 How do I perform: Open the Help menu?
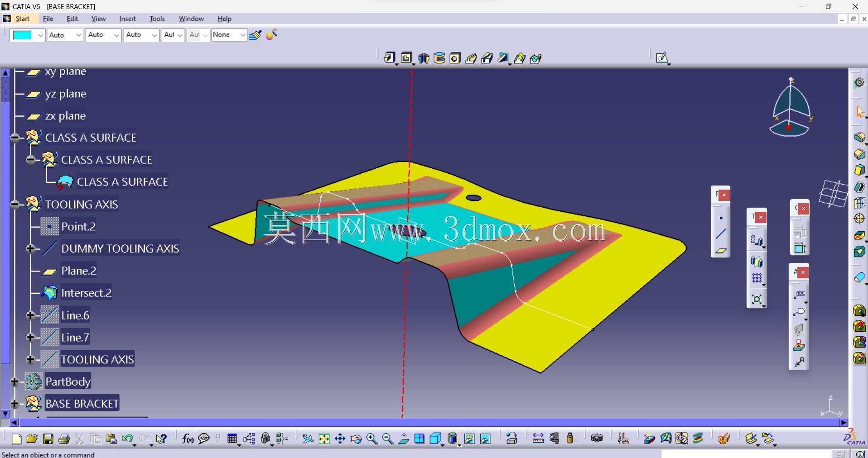tap(224, 19)
